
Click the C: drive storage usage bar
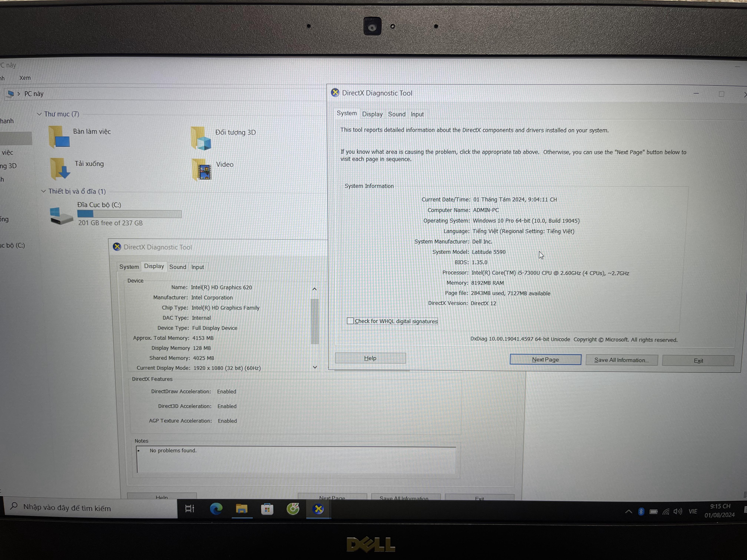[x=129, y=214]
